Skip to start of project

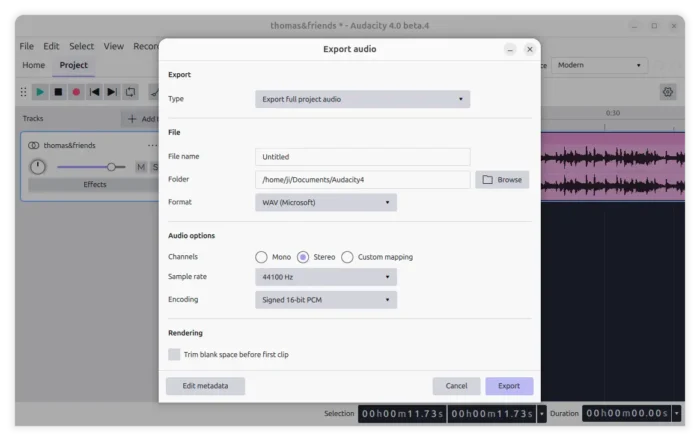tap(94, 92)
